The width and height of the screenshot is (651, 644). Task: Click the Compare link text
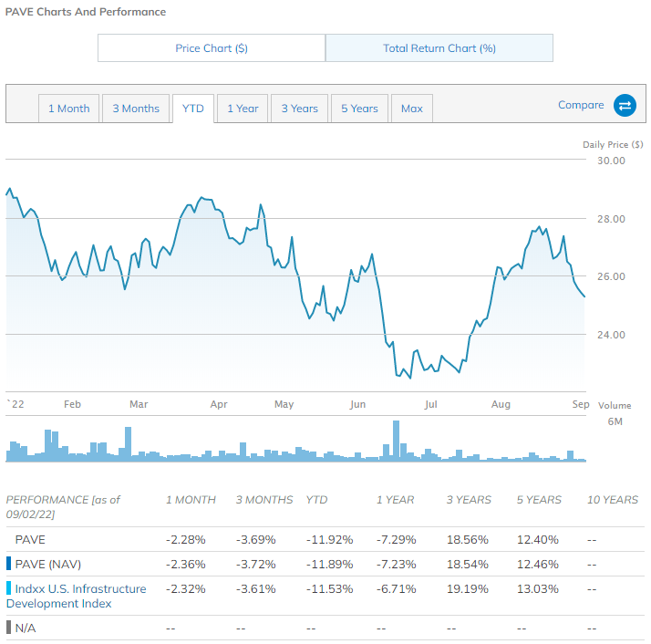point(581,105)
